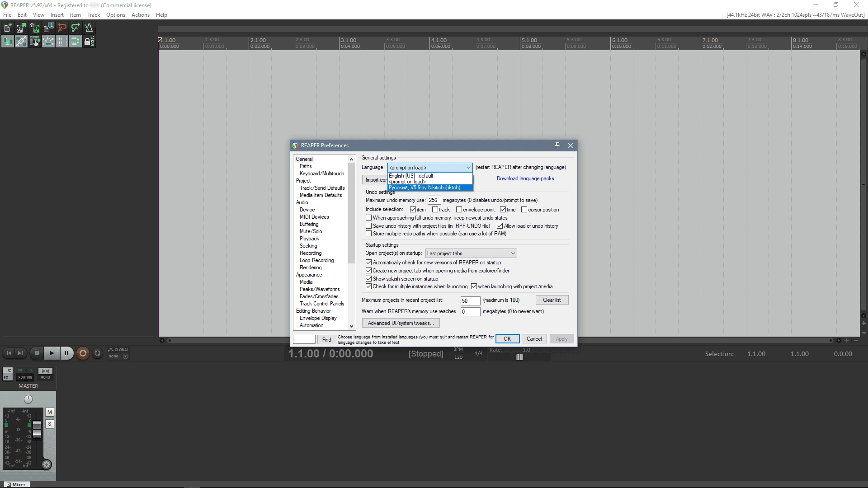Go to project end transport button
868x488 pixels.
coord(20,353)
